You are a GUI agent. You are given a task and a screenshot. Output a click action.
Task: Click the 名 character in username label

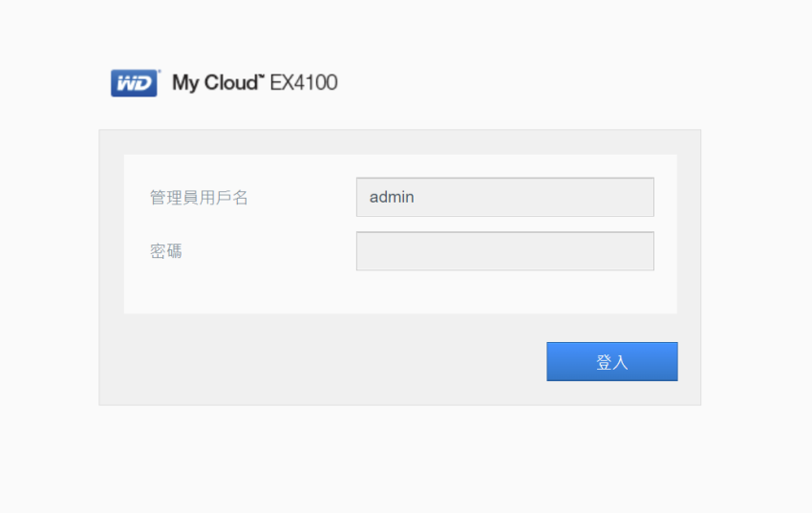[x=241, y=197]
